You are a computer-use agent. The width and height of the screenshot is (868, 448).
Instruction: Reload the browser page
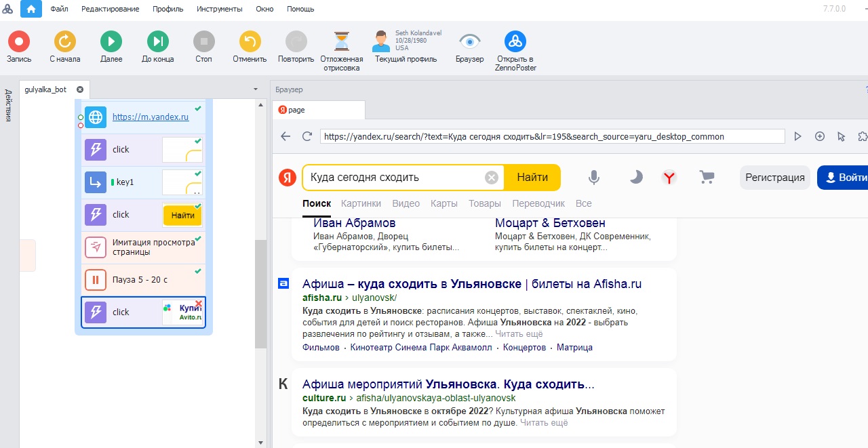(307, 136)
